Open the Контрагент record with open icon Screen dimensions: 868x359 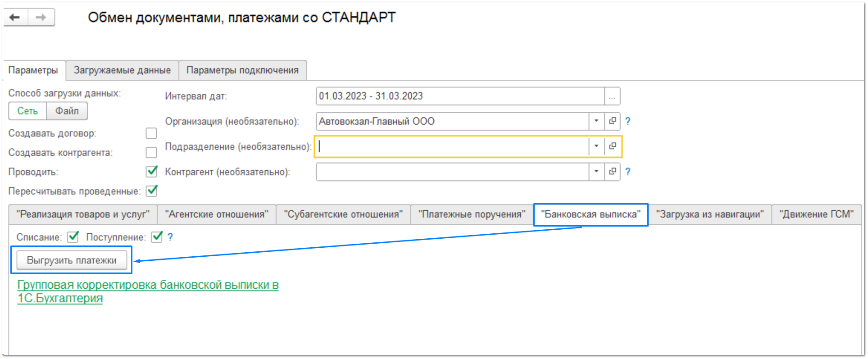[x=612, y=172]
